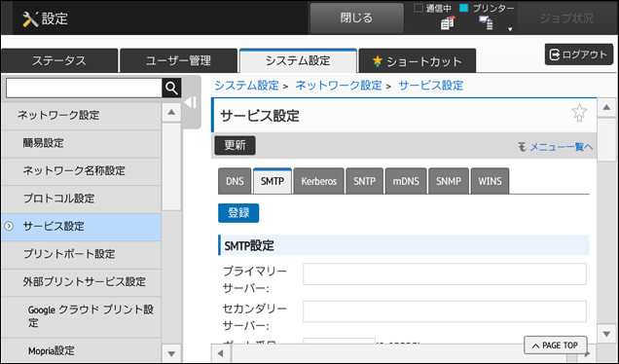The width and height of the screenshot is (619, 364).
Task: Select the SMTP tab
Action: coord(273,181)
